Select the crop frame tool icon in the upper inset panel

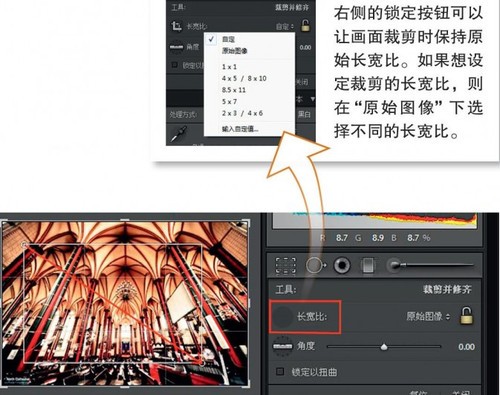[176, 26]
